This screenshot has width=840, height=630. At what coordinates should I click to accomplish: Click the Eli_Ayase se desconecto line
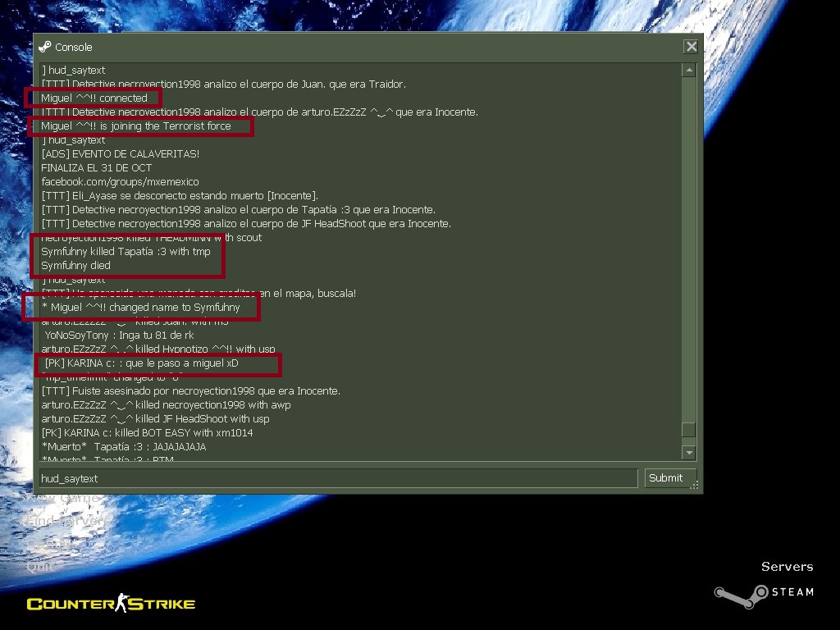point(180,195)
